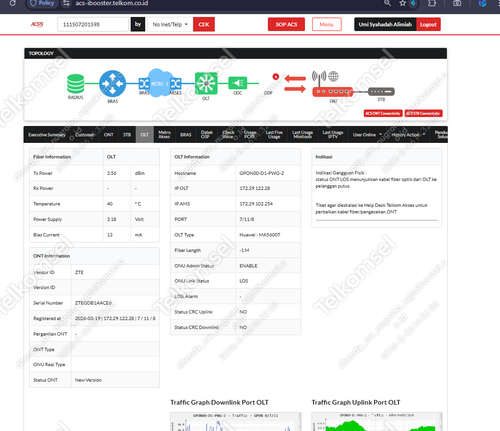Image resolution: width=500 pixels, height=431 pixels.
Task: Select the Tx Power value 3.56
Action: click(112, 173)
